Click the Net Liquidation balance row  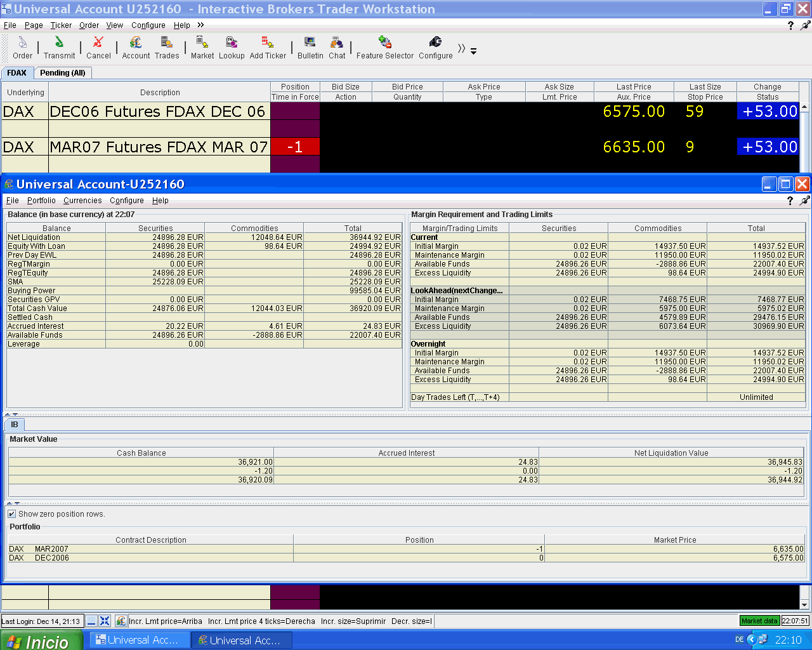pyautogui.click(x=204, y=237)
